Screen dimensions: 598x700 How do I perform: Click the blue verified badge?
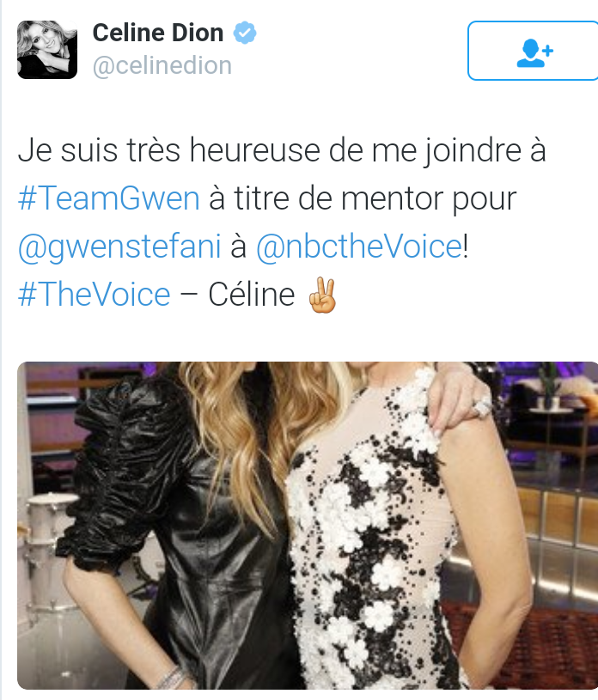pos(245,33)
